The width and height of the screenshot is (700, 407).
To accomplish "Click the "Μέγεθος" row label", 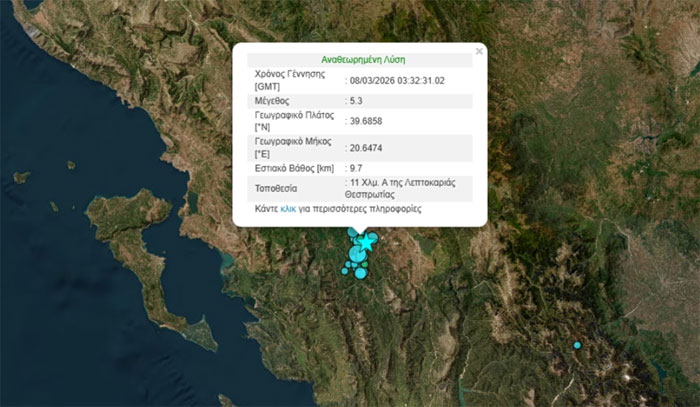I will (x=273, y=101).
